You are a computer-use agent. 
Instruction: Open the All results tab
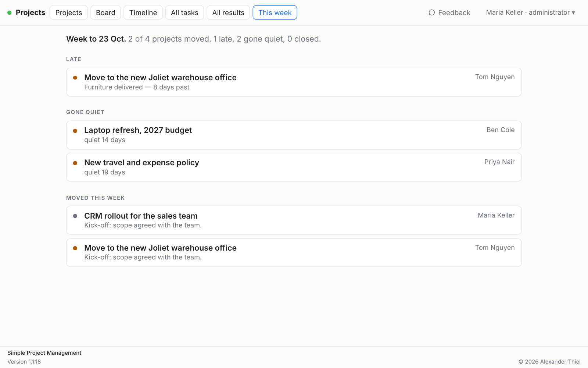pyautogui.click(x=228, y=13)
